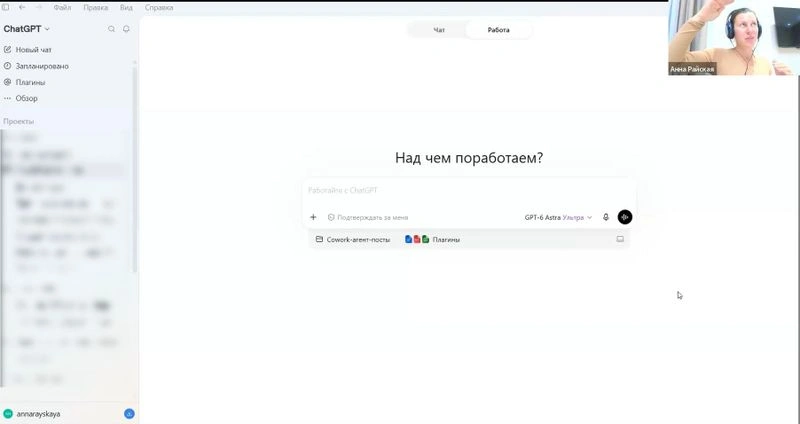Open the GPT-6 Astra Ультра model dropdown
Screen dimensions: 800x424
pos(558,217)
